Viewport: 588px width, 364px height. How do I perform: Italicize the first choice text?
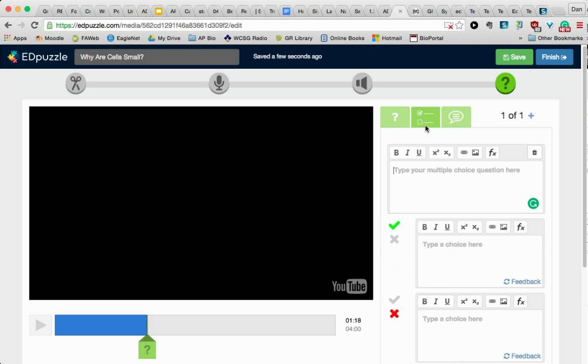(436, 227)
